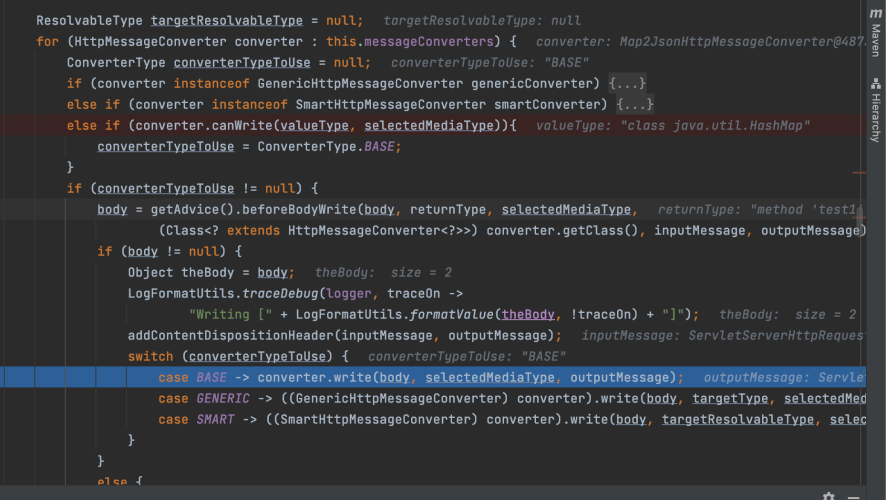Open the Maven tool window
The width and height of the screenshot is (886, 500).
click(x=875, y=29)
